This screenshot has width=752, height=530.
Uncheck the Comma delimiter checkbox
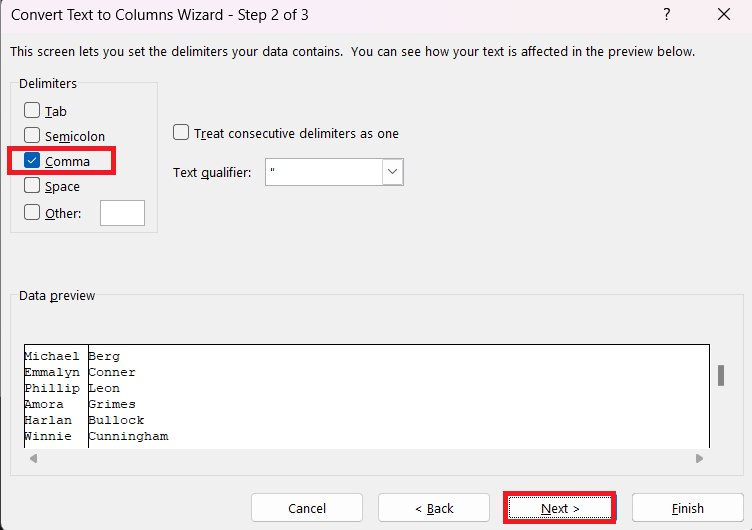point(32,161)
